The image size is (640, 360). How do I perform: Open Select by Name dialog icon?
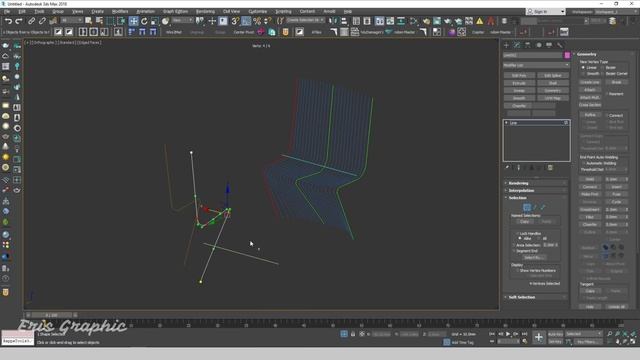pyautogui.click(x=99, y=21)
